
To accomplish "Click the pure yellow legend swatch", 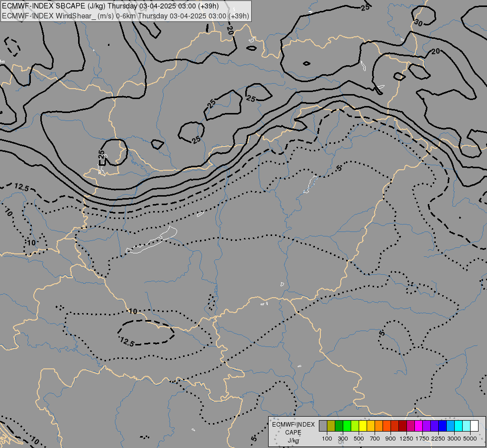I will (363, 426).
